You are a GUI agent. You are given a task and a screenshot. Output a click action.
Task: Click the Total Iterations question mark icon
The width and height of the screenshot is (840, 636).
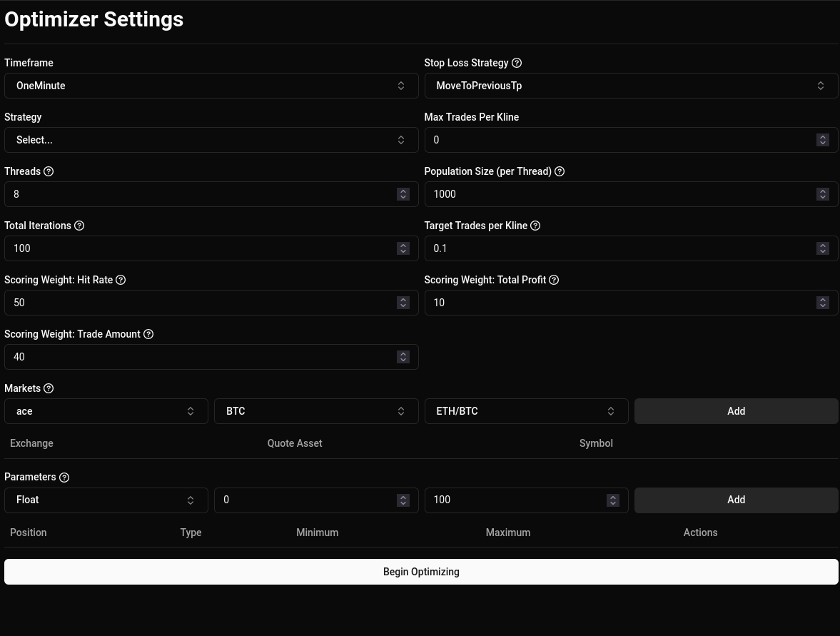[x=79, y=226]
